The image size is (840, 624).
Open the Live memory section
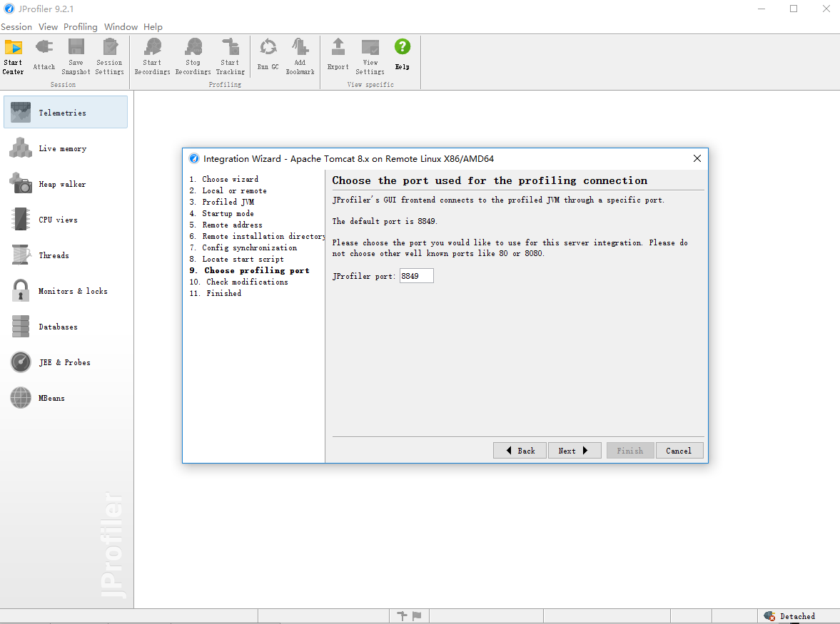[66, 148]
